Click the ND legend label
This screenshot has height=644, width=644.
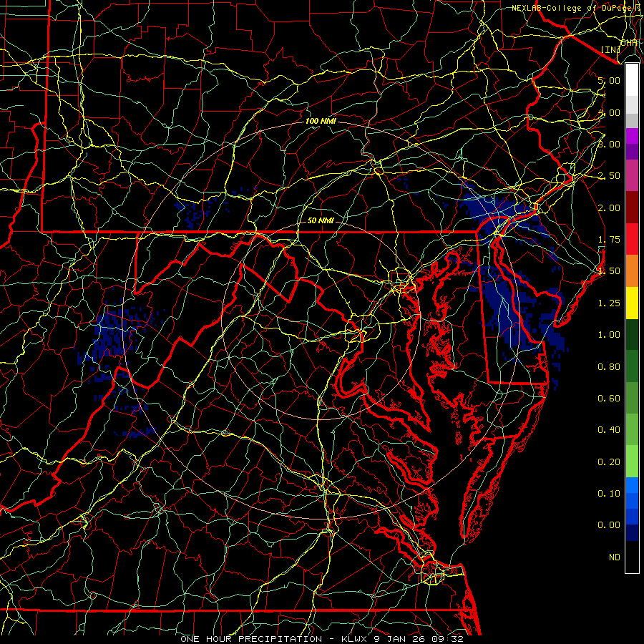click(615, 557)
